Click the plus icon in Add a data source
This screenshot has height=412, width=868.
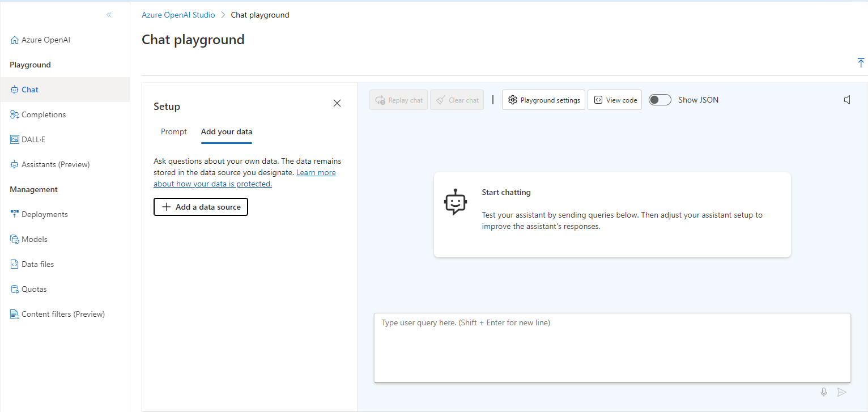(x=167, y=207)
